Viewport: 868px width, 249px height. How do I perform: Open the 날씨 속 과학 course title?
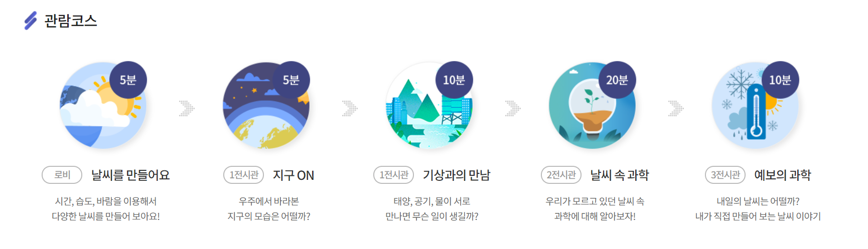[x=620, y=175]
